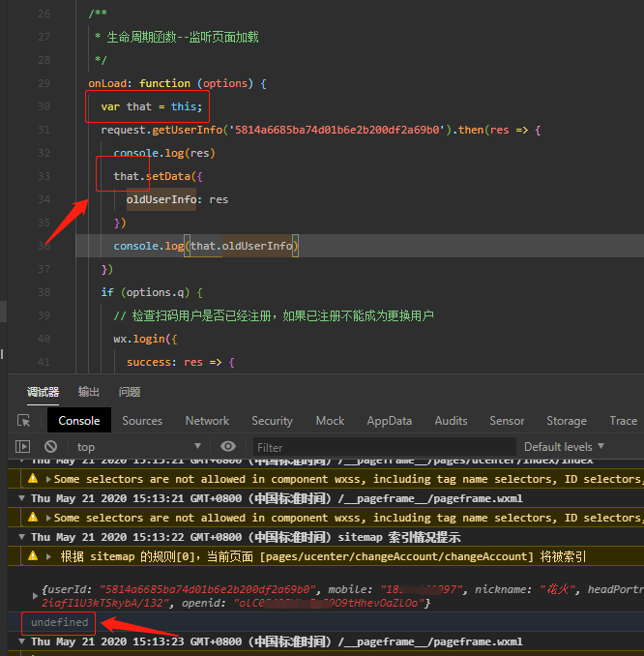Image resolution: width=644 pixels, height=656 pixels.
Task: Focus the console Filter field
Action: [x=384, y=447]
